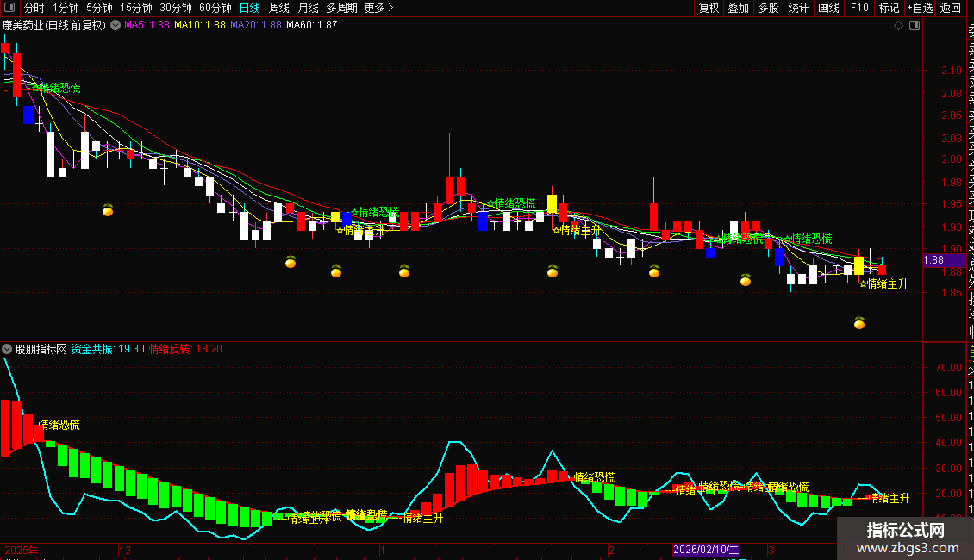Click the 标记 mark button
974x560 pixels.
[889, 8]
